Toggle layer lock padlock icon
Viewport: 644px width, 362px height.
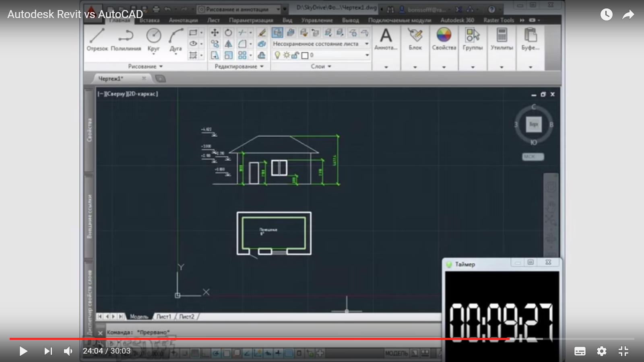pyautogui.click(x=295, y=55)
